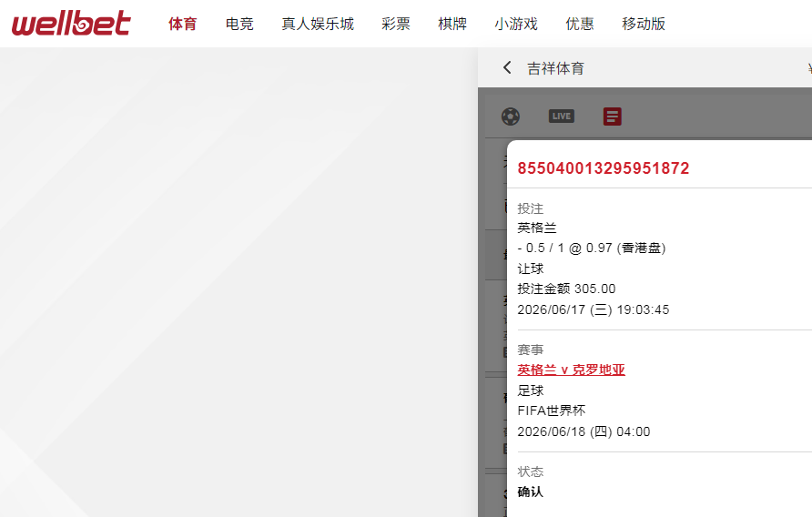Open the 电竞 esports menu

239,24
